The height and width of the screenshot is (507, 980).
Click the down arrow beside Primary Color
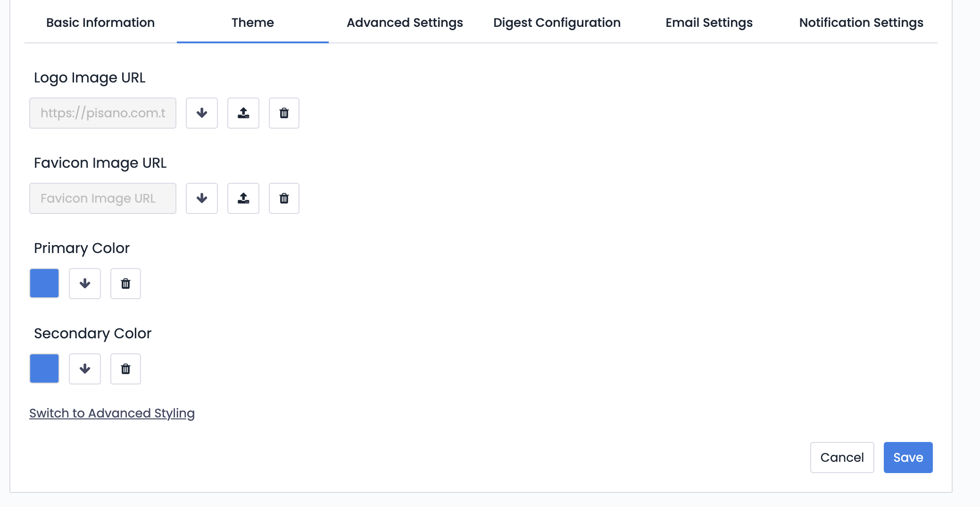point(85,284)
